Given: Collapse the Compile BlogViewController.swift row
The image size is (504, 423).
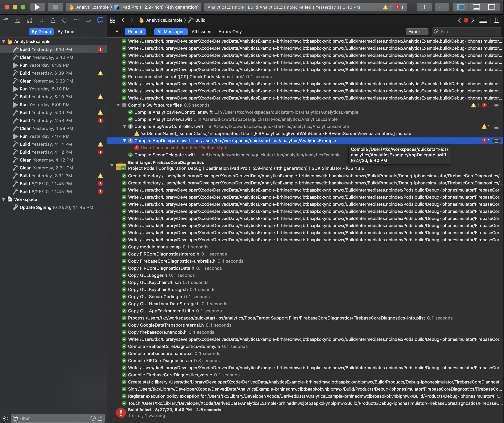Looking at the screenshot, I should (x=124, y=126).
